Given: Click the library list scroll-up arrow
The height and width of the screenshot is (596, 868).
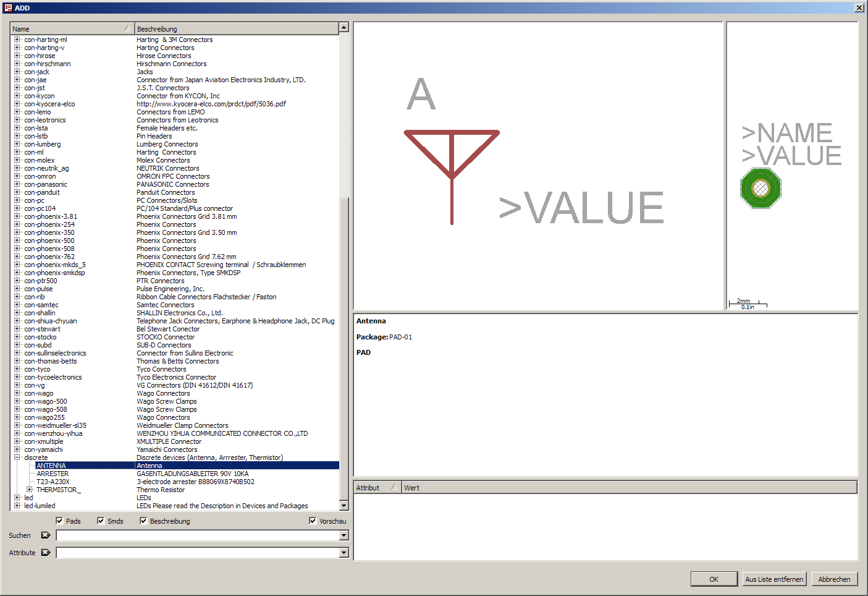Looking at the screenshot, I should 344,28.
